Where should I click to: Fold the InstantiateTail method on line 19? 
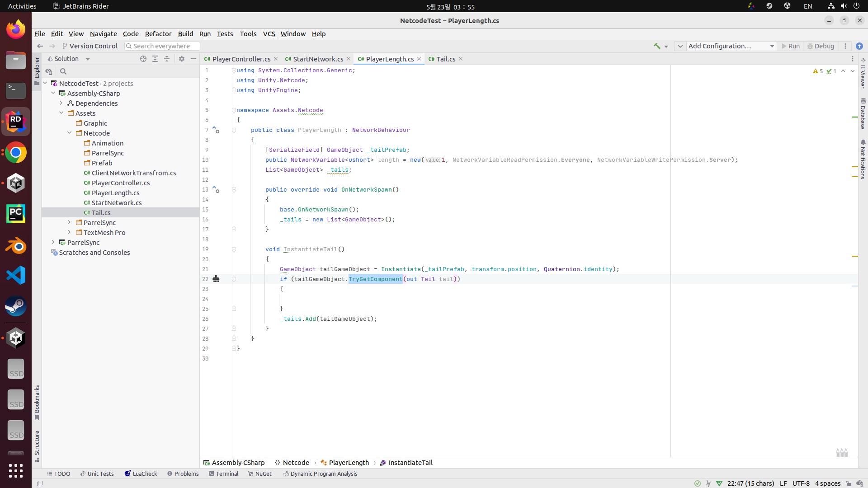click(x=234, y=249)
